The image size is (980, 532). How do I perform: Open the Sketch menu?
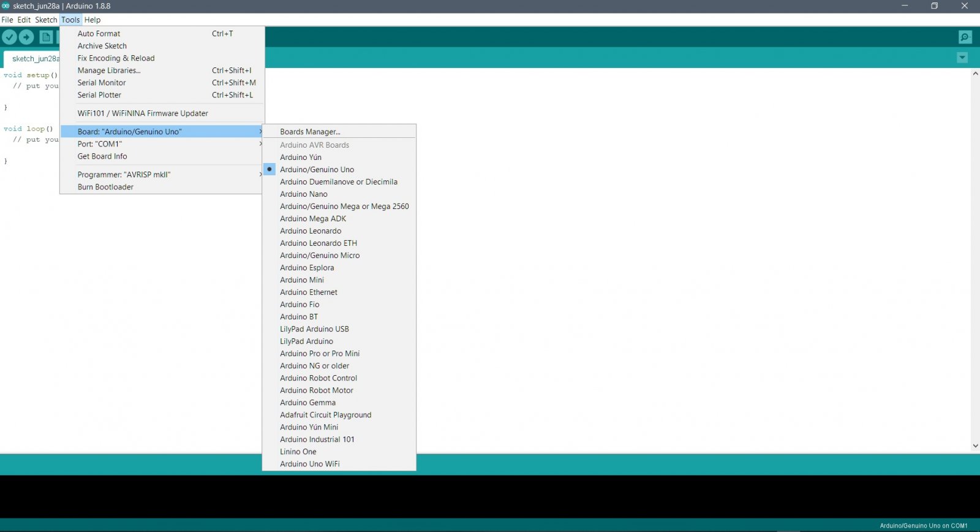tap(46, 20)
